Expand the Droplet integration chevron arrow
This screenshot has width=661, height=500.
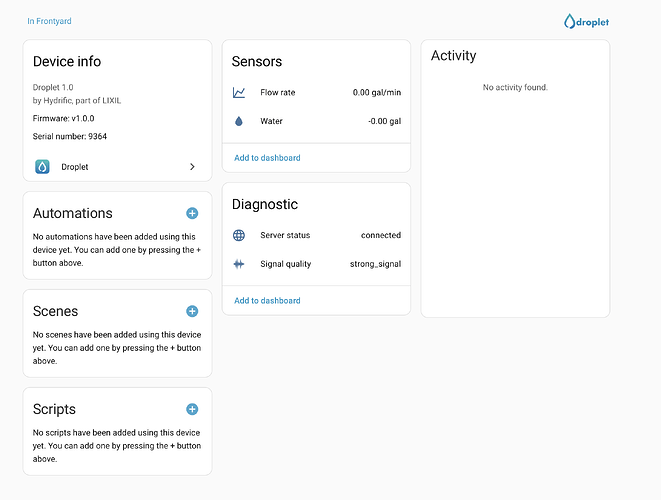192,167
